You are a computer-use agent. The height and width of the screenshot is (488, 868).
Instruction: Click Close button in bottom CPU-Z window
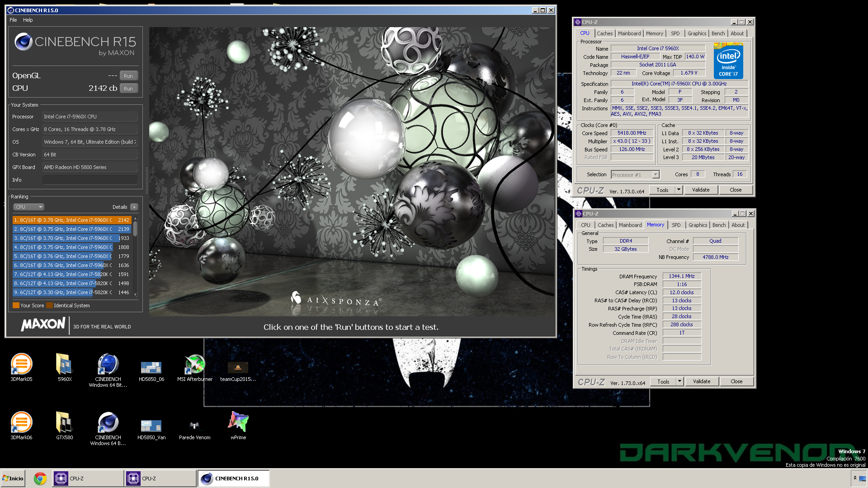click(x=736, y=382)
